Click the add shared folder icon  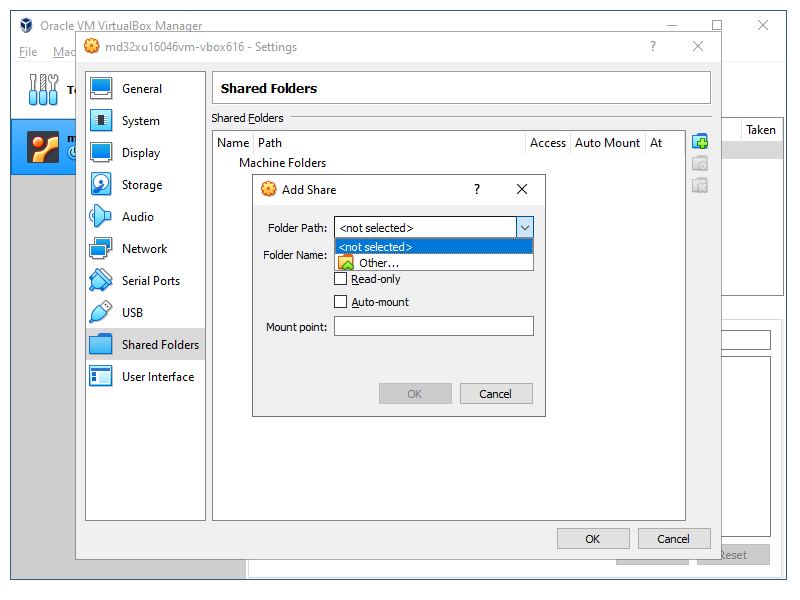[x=700, y=142]
